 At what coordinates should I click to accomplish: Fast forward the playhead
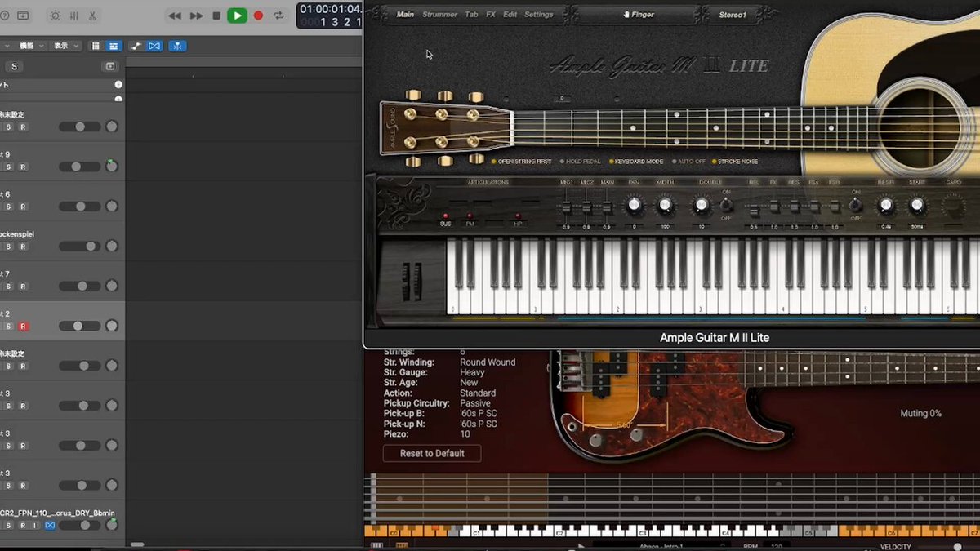[x=196, y=16]
